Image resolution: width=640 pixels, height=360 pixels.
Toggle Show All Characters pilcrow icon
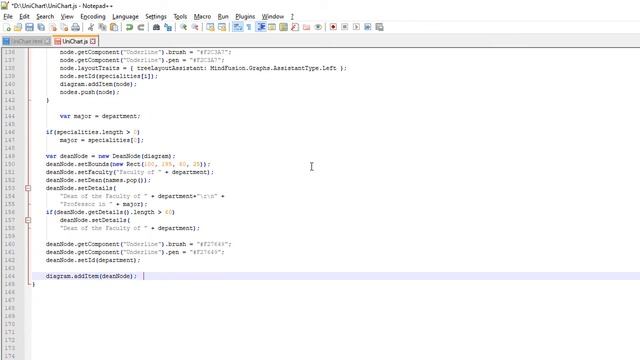click(249, 27)
